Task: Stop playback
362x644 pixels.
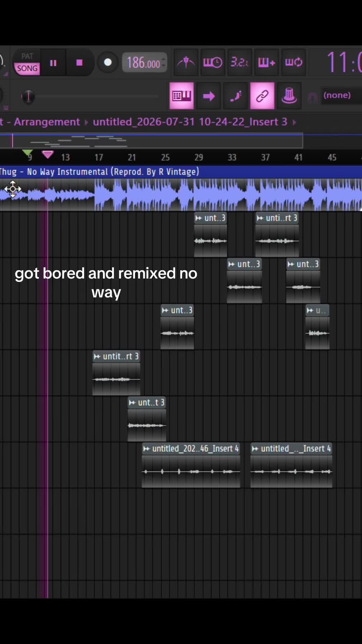Action: pyautogui.click(x=79, y=63)
